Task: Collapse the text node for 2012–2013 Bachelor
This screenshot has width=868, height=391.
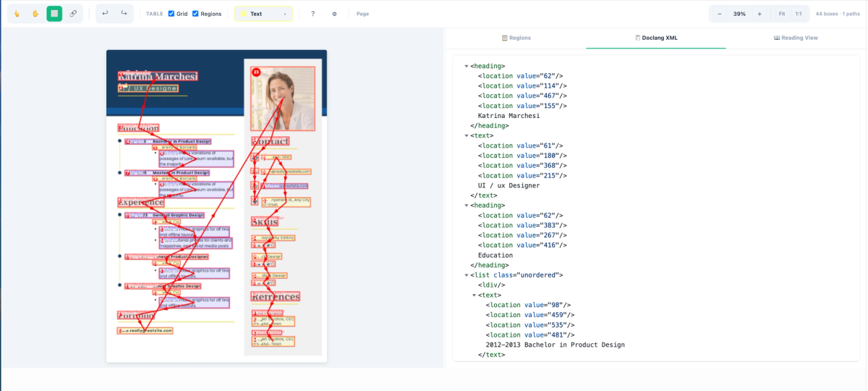Action: point(475,295)
